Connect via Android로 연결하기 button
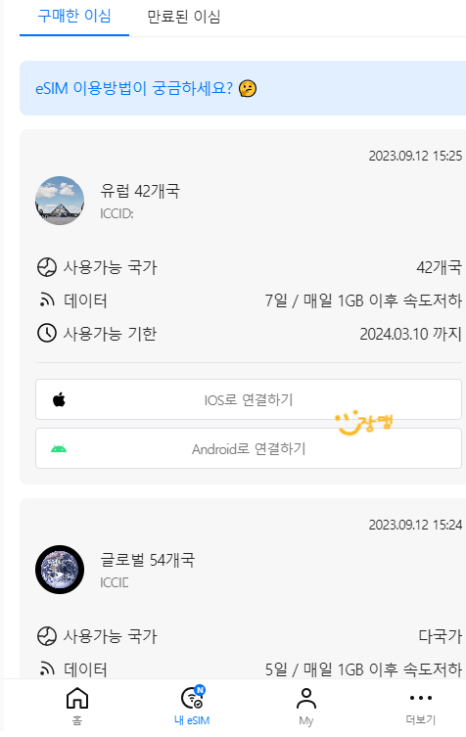466x737 pixels. pos(248,448)
